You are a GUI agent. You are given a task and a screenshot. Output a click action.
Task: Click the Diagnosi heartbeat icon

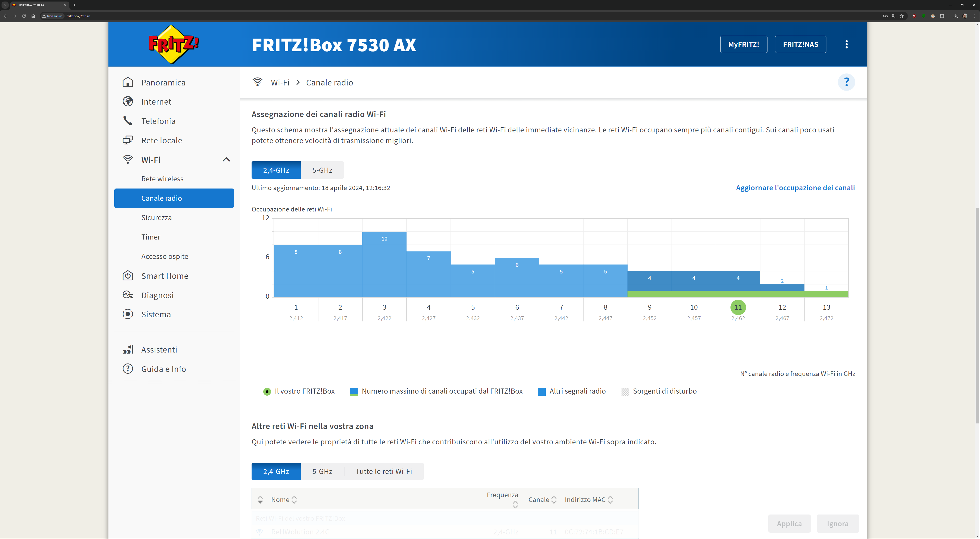(x=128, y=295)
